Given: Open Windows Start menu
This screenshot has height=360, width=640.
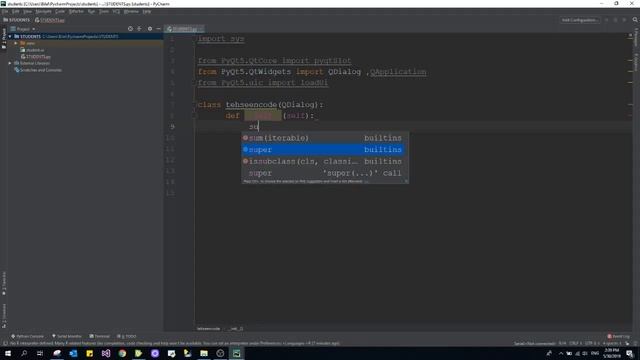Looking at the screenshot, I should (x=8, y=353).
